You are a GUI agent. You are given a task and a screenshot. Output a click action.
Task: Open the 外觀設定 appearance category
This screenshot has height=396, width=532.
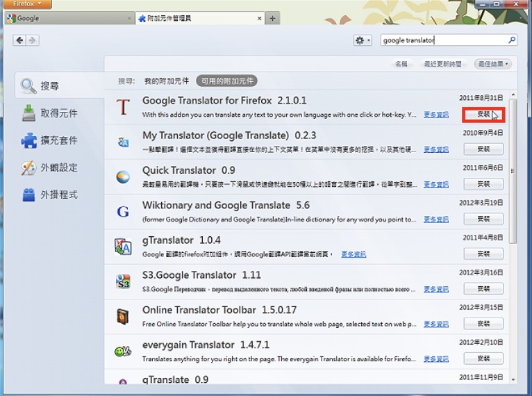[49, 167]
